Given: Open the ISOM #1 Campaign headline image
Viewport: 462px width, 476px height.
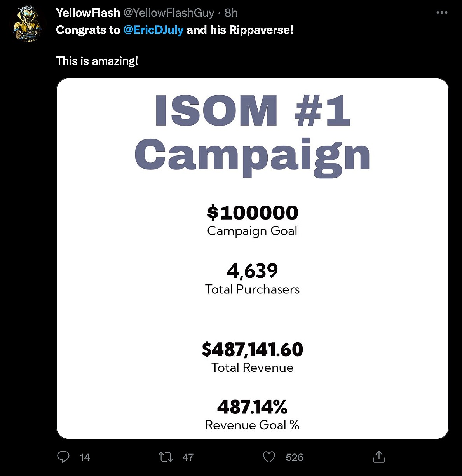Looking at the screenshot, I should click(x=253, y=132).
